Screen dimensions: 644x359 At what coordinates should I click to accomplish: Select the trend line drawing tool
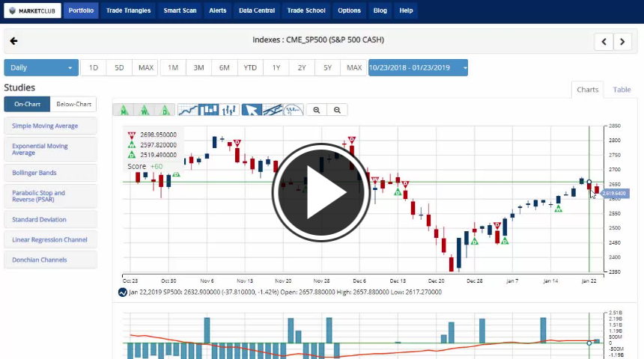273,110
